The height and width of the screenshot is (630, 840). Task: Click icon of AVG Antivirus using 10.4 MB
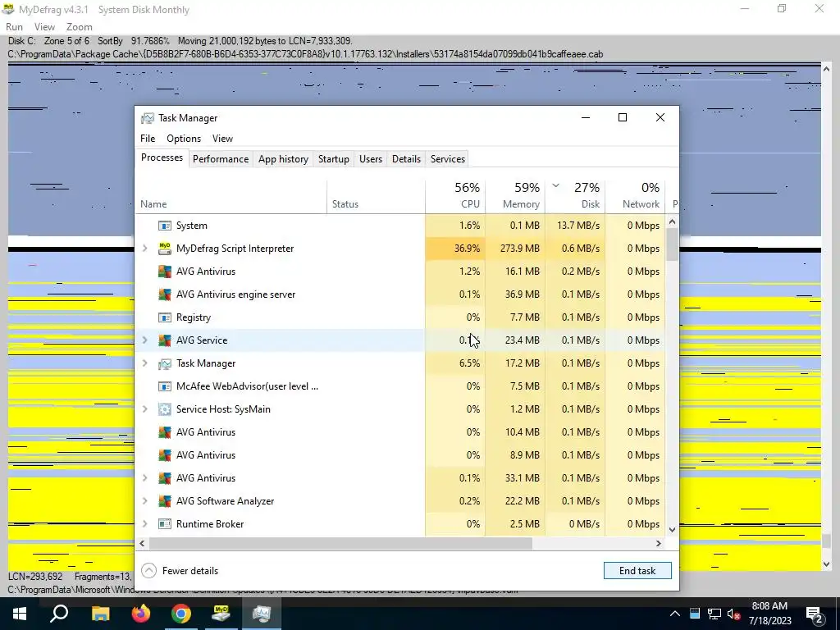click(164, 431)
